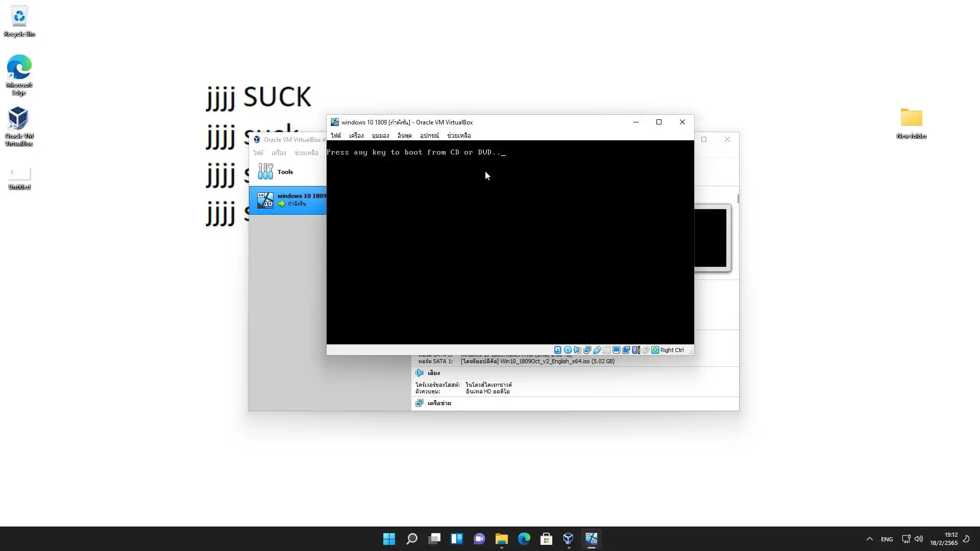The image size is (980, 551).
Task: Open the ช่วยเหลือ menu in VM window
Action: tap(459, 136)
